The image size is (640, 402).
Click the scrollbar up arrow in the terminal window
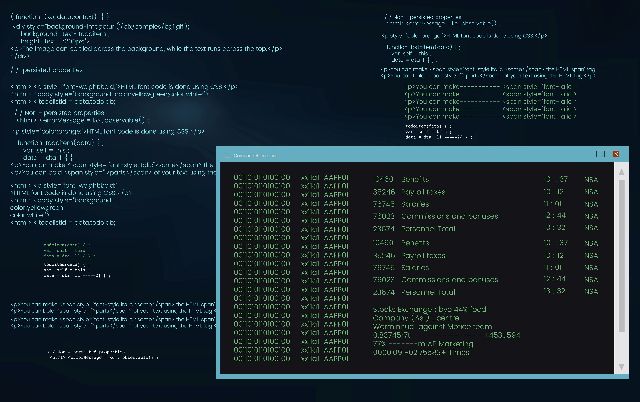pos(621,172)
